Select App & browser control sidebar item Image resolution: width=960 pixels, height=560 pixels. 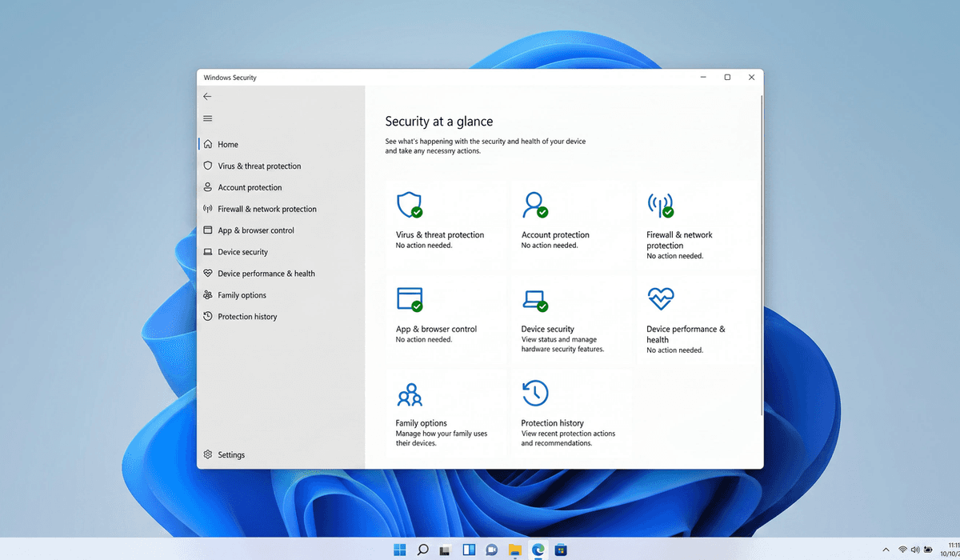[280, 230]
